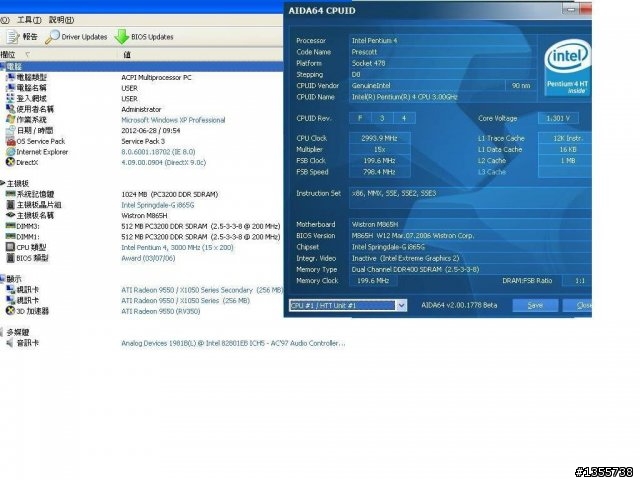The width and height of the screenshot is (640, 480).
Task: Click the 電腦類型 row icon
Action: pyautogui.click(x=11, y=77)
